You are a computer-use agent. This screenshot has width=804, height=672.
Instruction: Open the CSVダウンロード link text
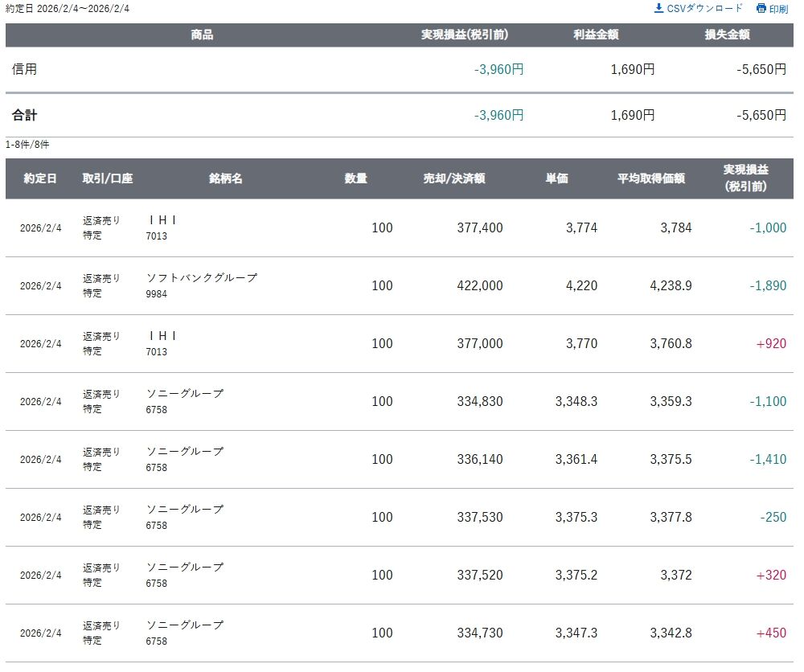705,8
